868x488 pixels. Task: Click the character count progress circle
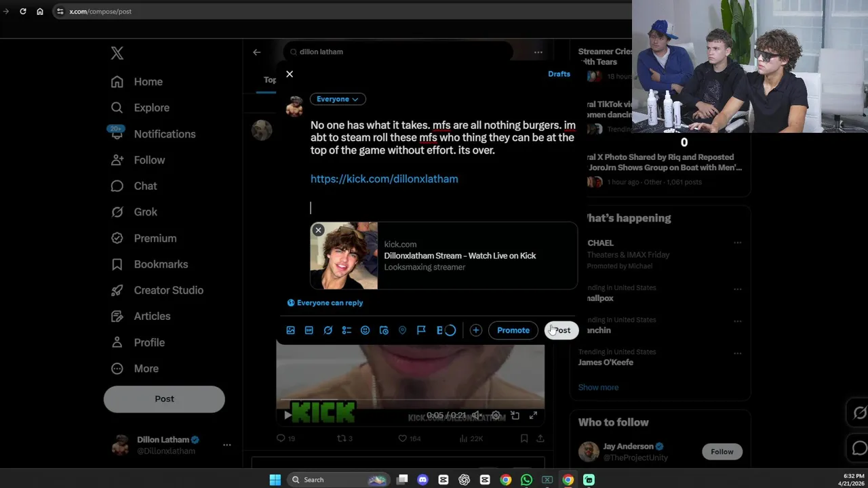(450, 330)
